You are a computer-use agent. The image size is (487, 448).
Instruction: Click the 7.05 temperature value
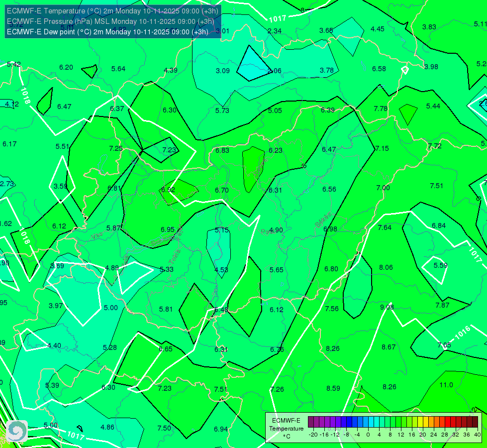tap(444, 345)
